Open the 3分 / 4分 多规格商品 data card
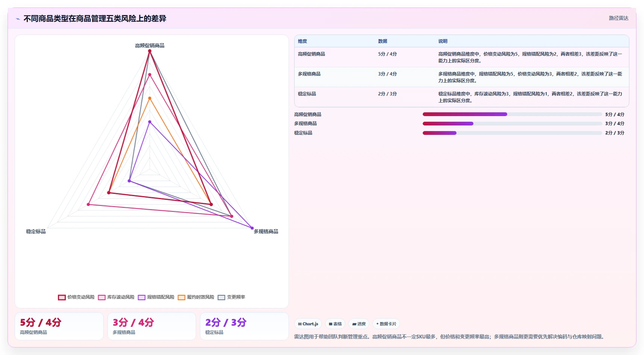The image size is (644, 355). click(152, 326)
